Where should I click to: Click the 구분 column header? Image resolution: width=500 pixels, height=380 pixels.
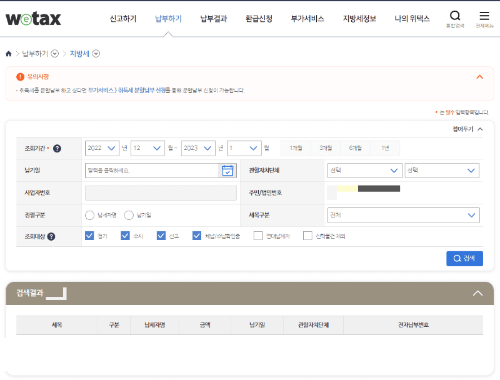pos(114,325)
